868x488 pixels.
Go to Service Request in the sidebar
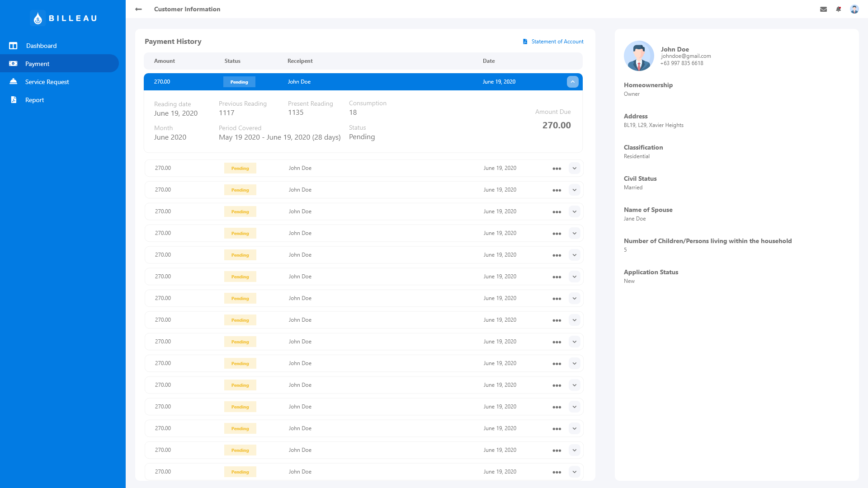coord(47,82)
